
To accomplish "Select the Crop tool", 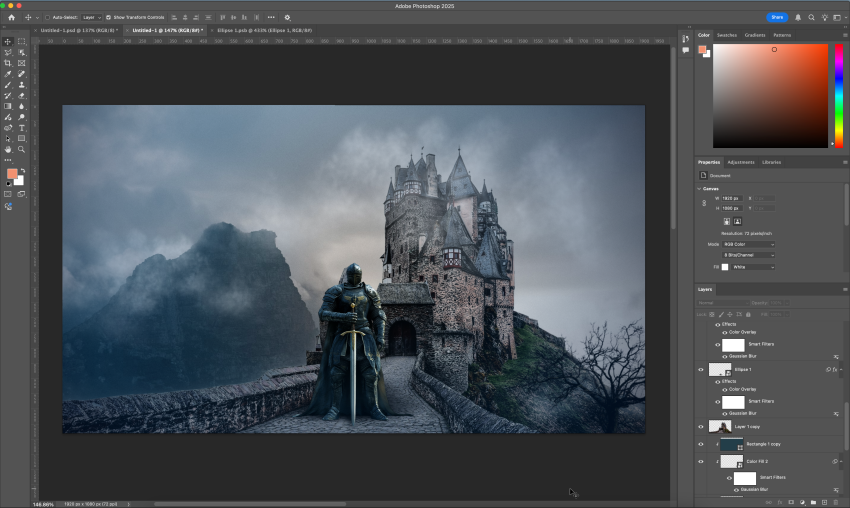I will pos(7,63).
